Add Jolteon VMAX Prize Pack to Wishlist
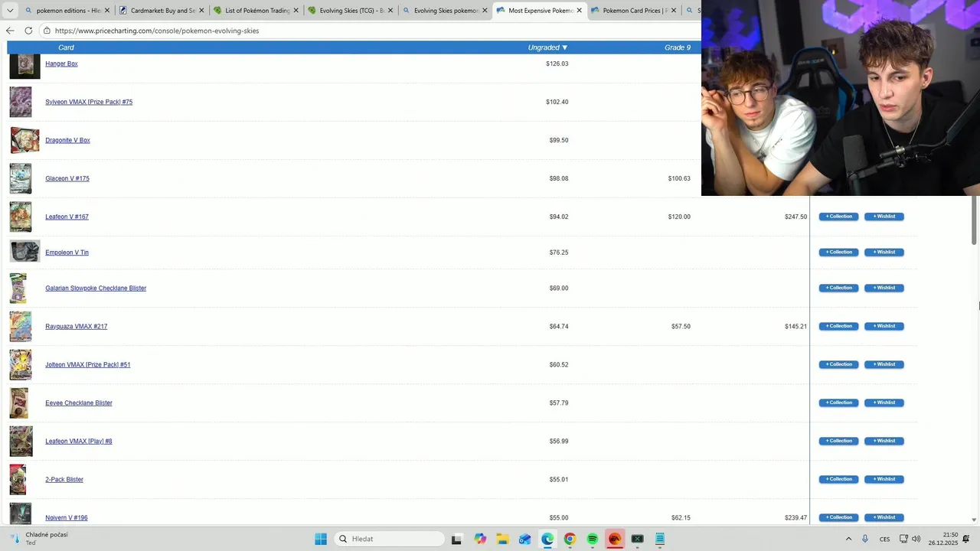This screenshot has width=980, height=551. 884,365
